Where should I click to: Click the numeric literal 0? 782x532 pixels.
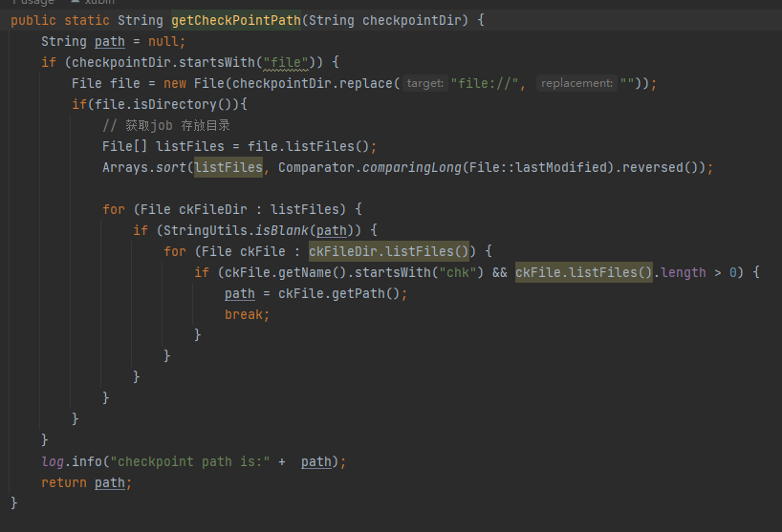point(733,272)
